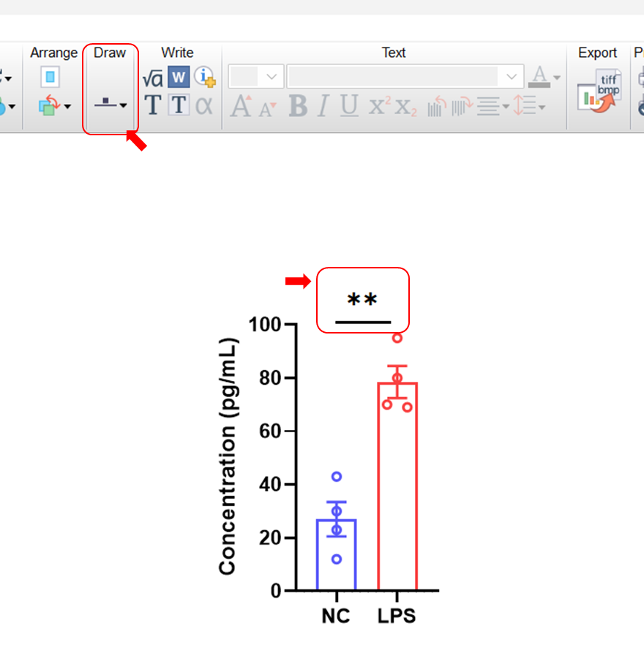644x667 pixels.
Task: Open the font color dropdown arrow
Action: click(x=557, y=78)
